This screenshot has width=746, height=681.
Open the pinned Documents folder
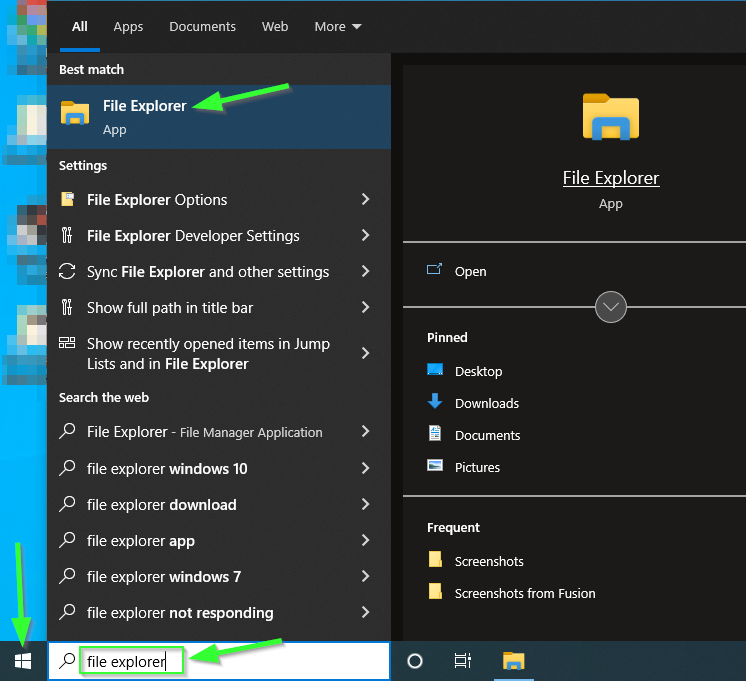tap(487, 435)
